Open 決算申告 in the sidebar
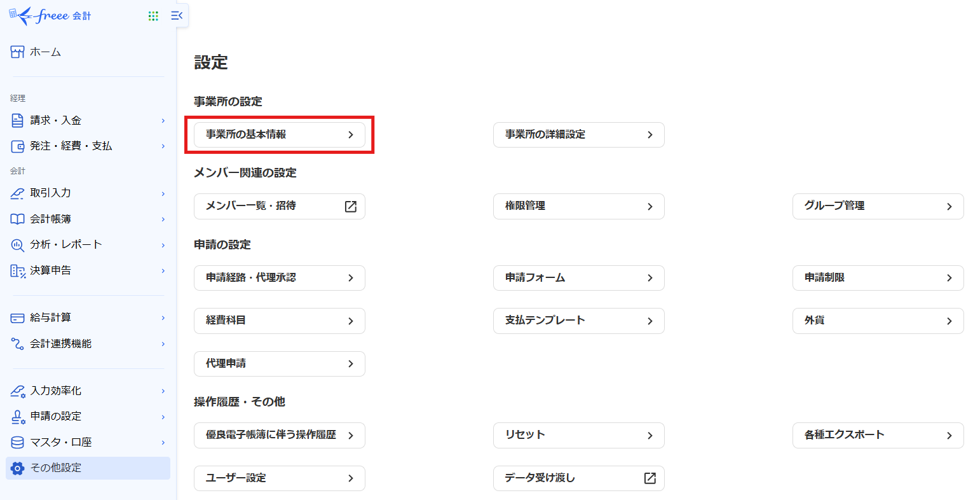The height and width of the screenshot is (500, 980). point(51,270)
